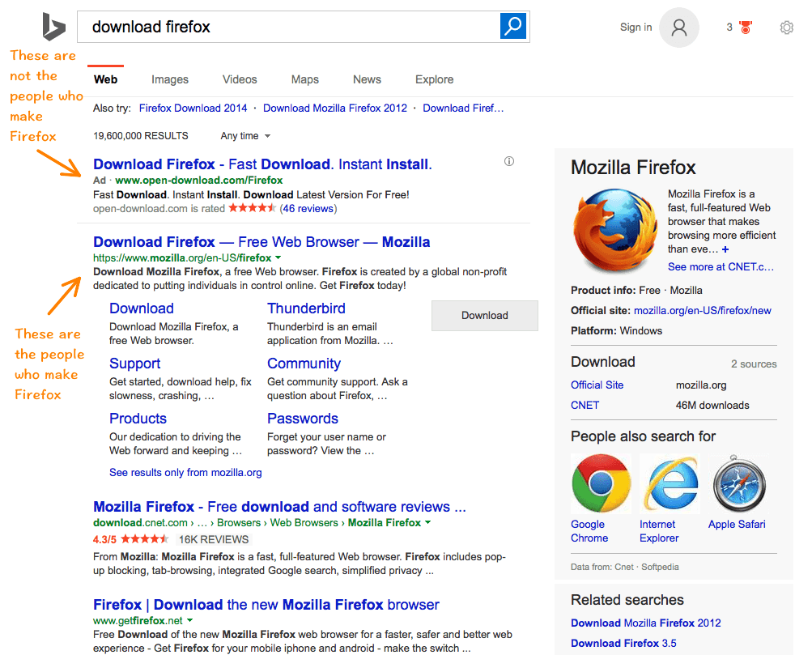812x655 pixels.
Task: Click the ad info icon
Action: (509, 161)
